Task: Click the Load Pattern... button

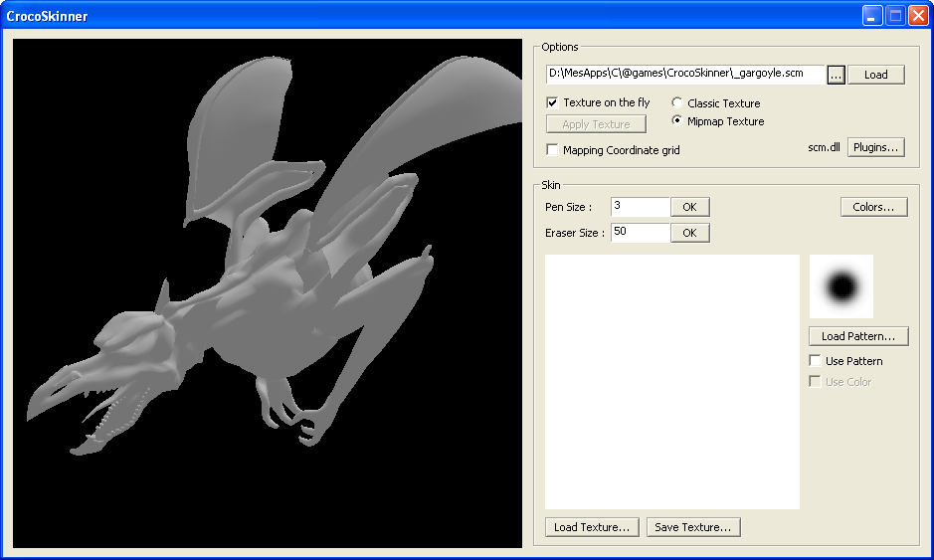Action: (858, 336)
